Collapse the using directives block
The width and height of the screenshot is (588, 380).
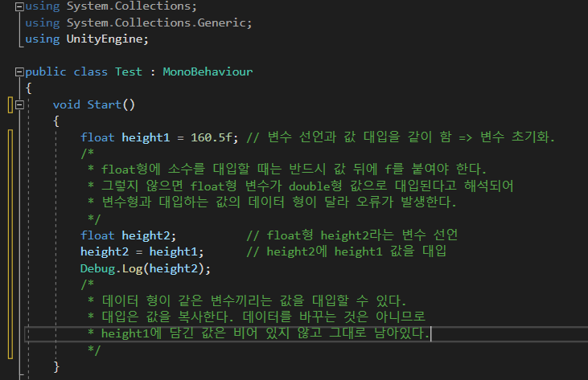click(19, 6)
